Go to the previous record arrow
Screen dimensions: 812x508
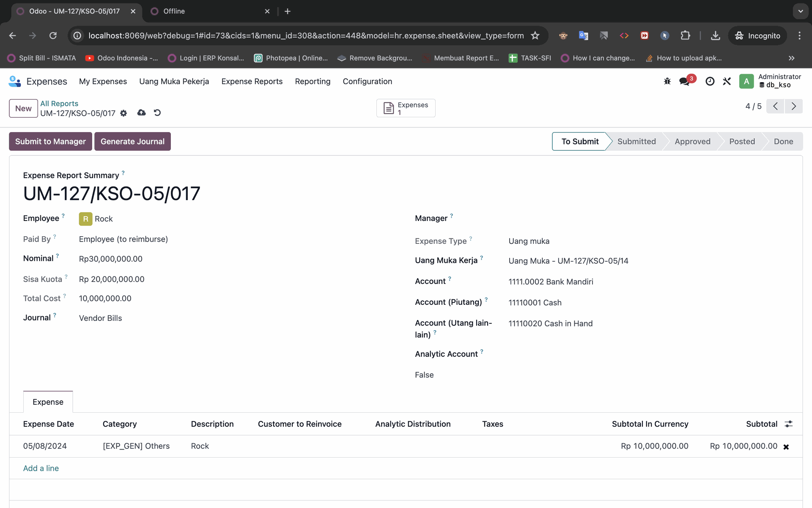(x=775, y=106)
